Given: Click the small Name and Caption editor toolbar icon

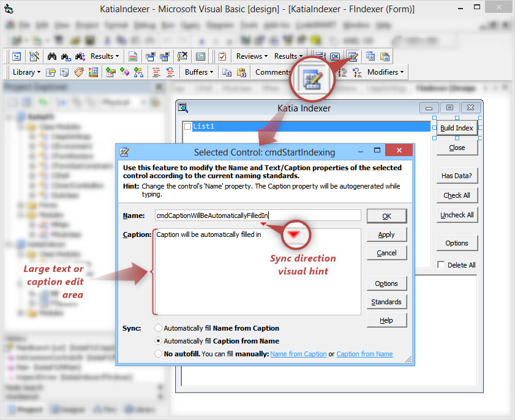Looking at the screenshot, I should pos(353,56).
